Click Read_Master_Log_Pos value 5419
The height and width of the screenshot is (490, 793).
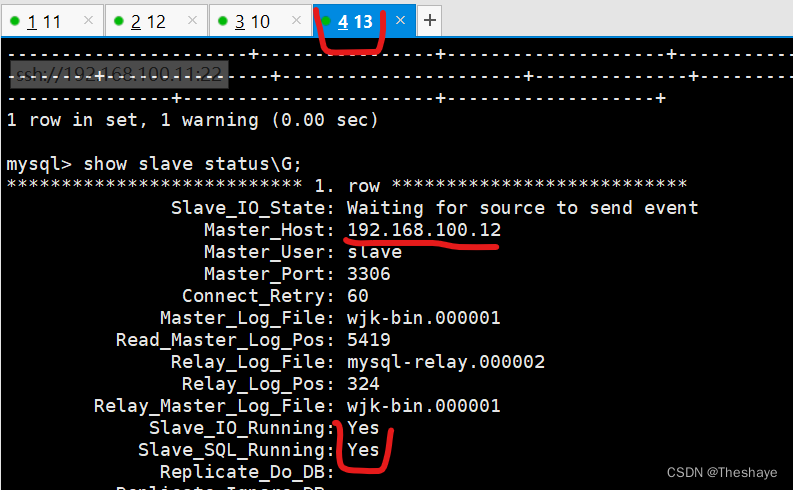point(369,340)
